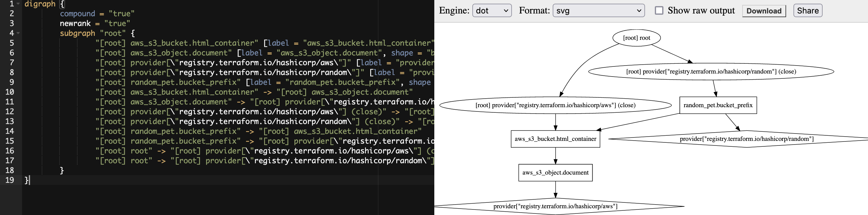Viewport: 868px width, 215px height.
Task: Click the hashicorp/random (close) provider ellipse node
Action: point(711,72)
